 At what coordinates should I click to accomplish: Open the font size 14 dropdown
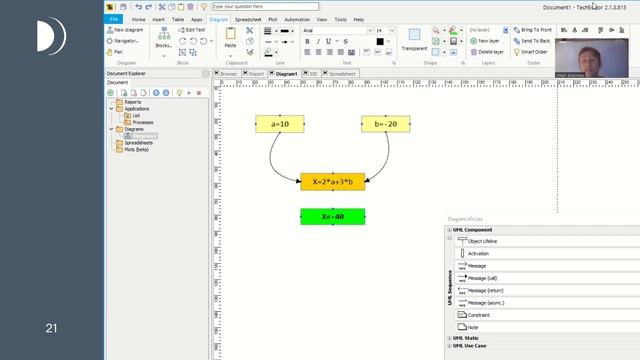coord(392,31)
